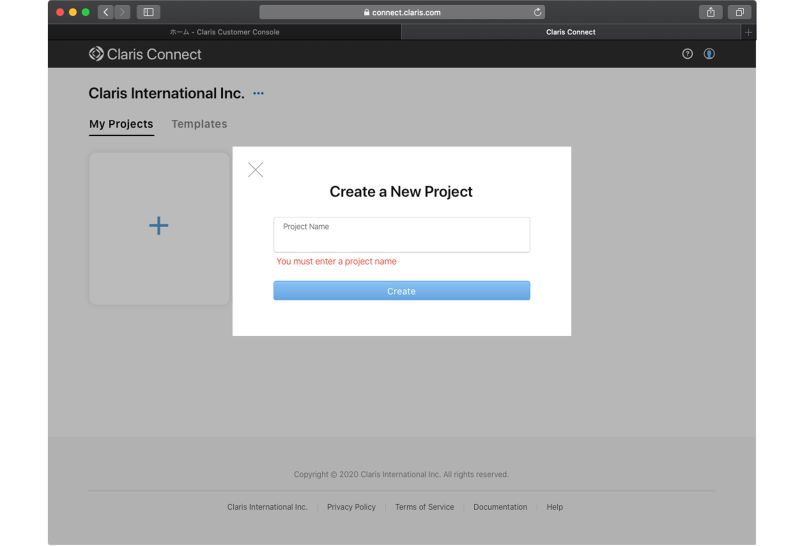Show all tabs overview button

coord(739,12)
